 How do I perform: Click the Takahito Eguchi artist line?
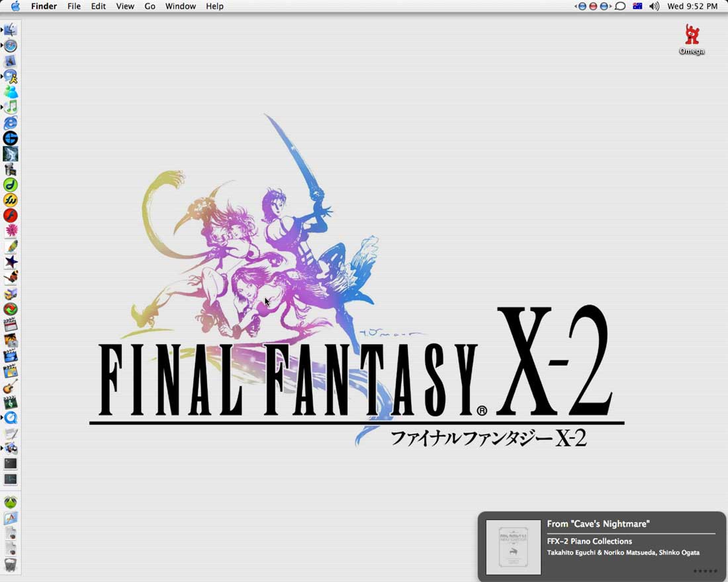(623, 552)
